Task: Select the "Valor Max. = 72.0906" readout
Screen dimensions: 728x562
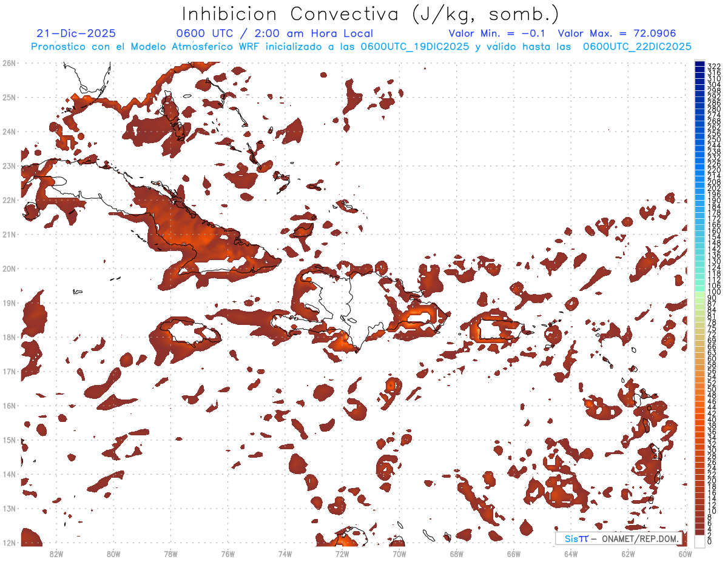Action: click(617, 34)
